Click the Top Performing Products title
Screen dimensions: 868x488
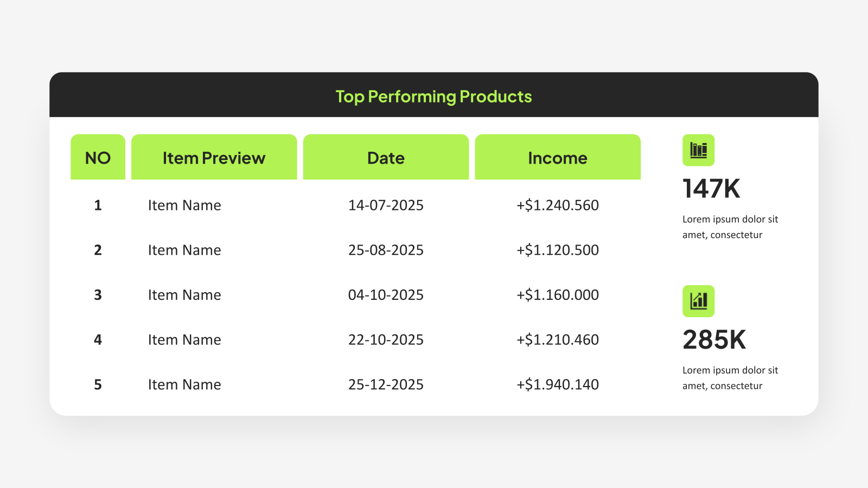(433, 97)
